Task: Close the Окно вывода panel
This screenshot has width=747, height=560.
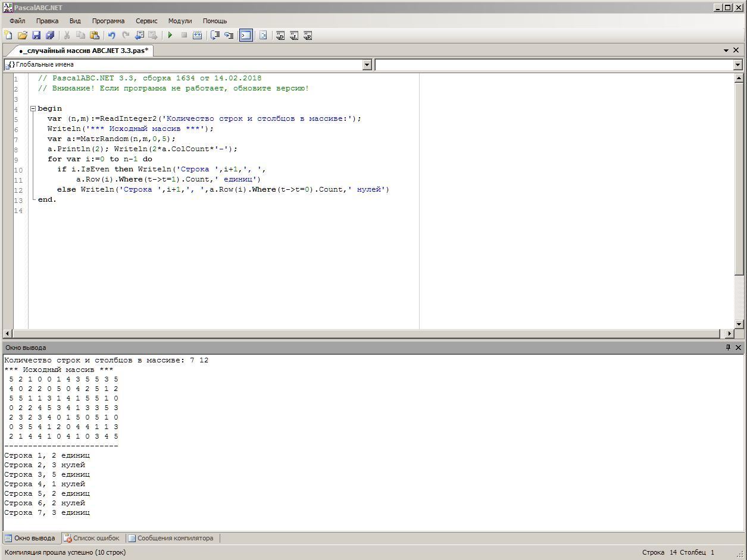Action: (739, 348)
